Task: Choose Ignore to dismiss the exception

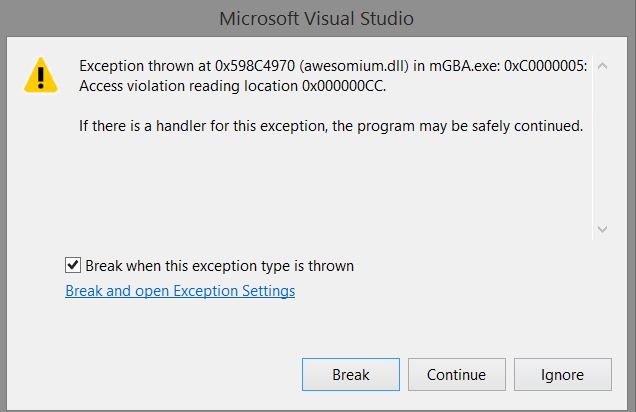Action: tap(563, 374)
